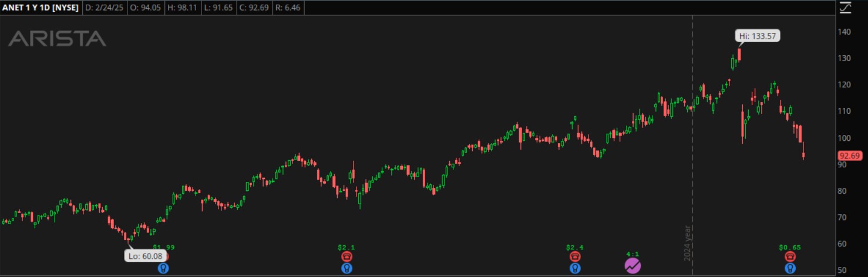Screen dimensions: 868x277
Task: Click the lightbulb icon below the $0.65 earnings
Action: pyautogui.click(x=790, y=268)
